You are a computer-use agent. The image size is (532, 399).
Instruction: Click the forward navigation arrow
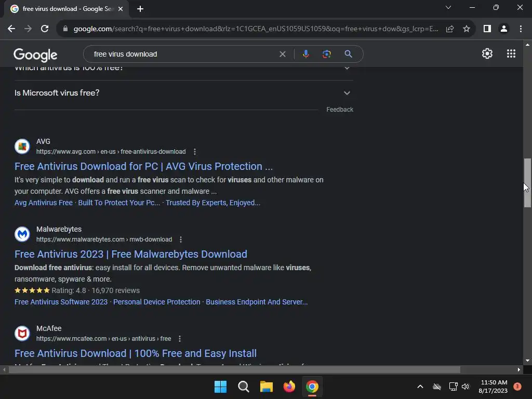click(x=28, y=29)
